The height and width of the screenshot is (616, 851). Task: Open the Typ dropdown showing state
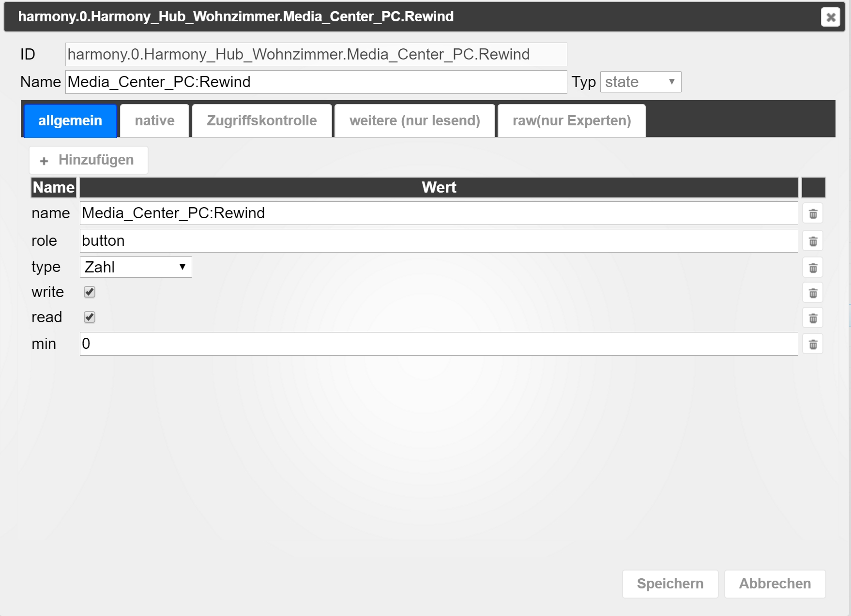pyautogui.click(x=640, y=82)
